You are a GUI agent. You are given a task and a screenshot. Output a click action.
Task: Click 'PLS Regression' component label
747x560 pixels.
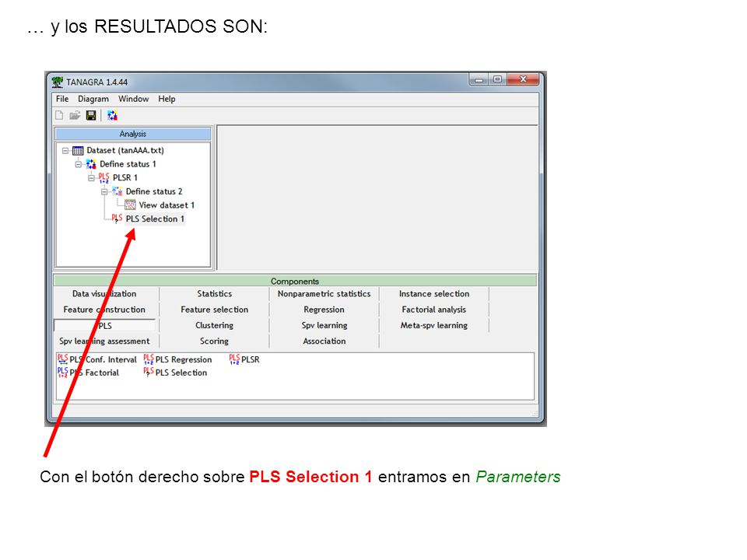pyautogui.click(x=184, y=359)
